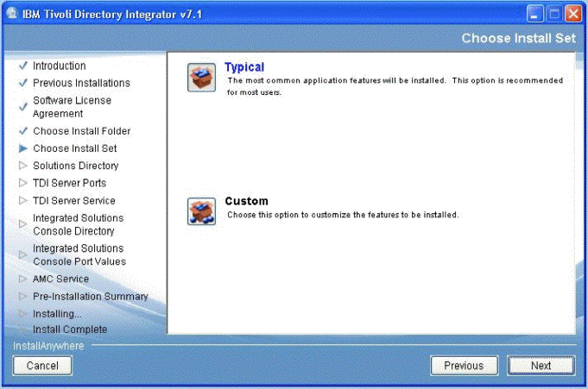Select the Custom install set box icon
The width and height of the screenshot is (588, 389).
tap(201, 211)
